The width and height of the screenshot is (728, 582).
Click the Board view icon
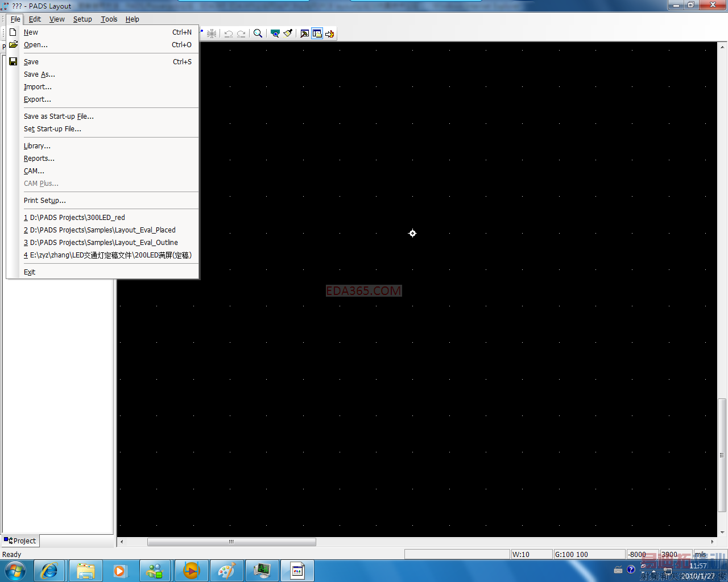coord(275,34)
